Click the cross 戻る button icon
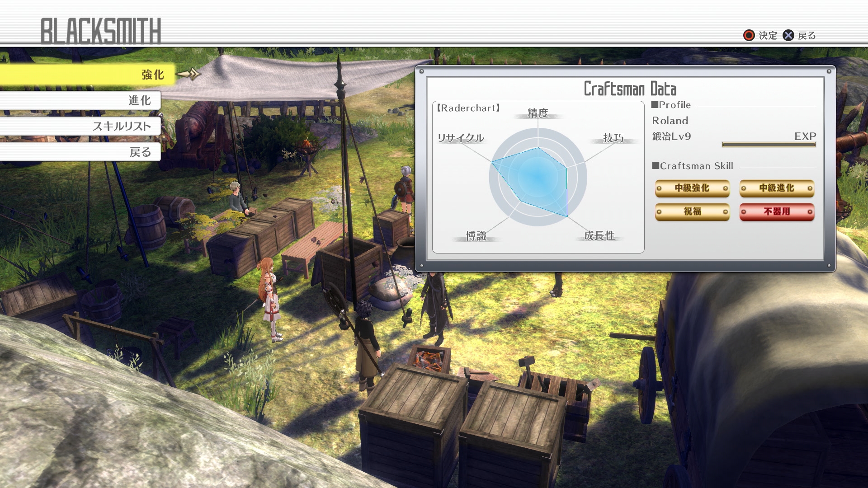The height and width of the screenshot is (488, 868). [788, 35]
